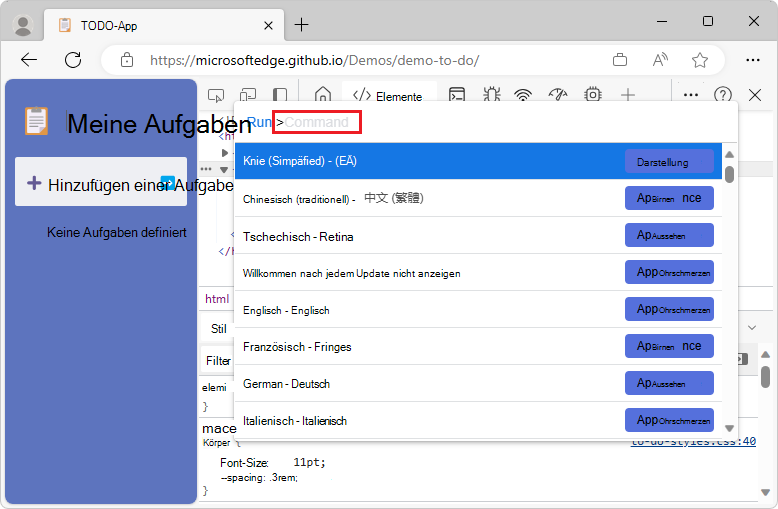The width and height of the screenshot is (778, 509).
Task: Select Willkommen nach jedem Update nicht anzeigen
Action: click(478, 272)
